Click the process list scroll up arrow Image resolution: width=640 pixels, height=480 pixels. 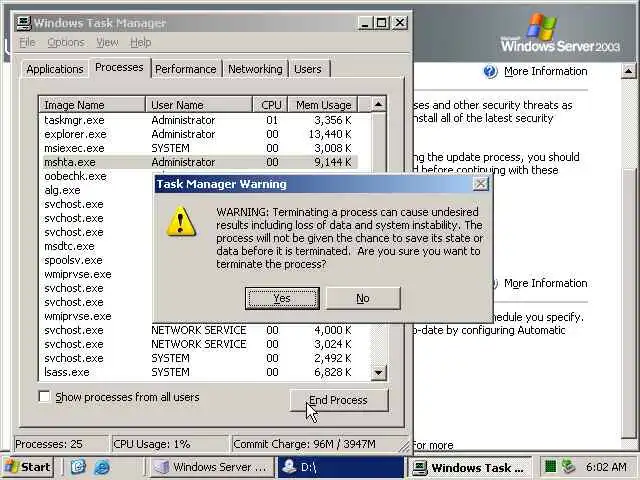tap(379, 105)
